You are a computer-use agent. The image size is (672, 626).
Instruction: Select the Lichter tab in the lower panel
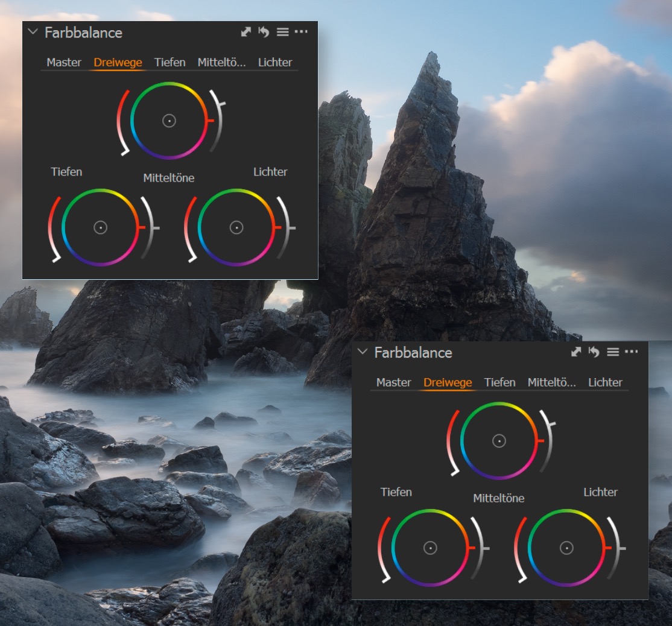click(605, 382)
